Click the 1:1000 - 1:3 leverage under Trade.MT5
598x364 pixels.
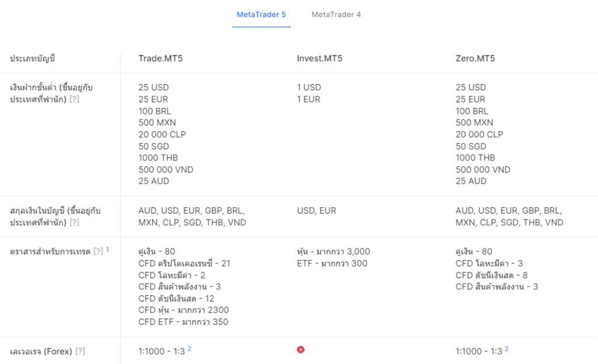point(162,351)
